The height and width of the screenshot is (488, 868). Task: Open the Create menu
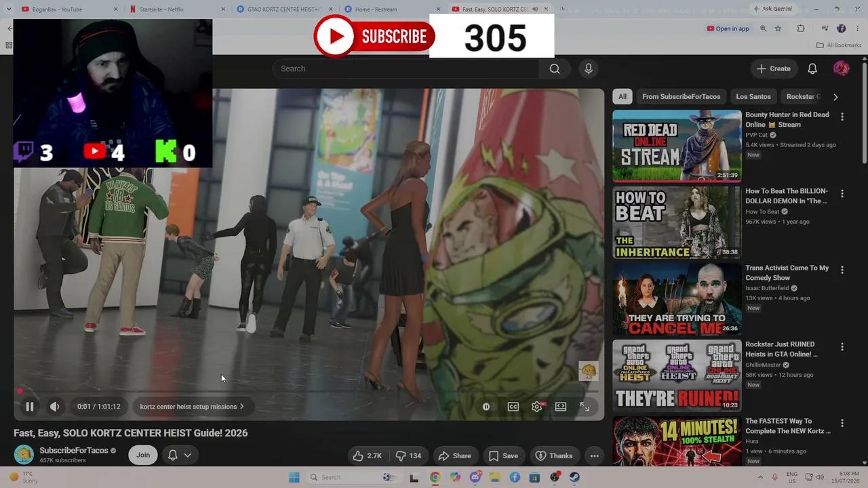tap(774, 68)
